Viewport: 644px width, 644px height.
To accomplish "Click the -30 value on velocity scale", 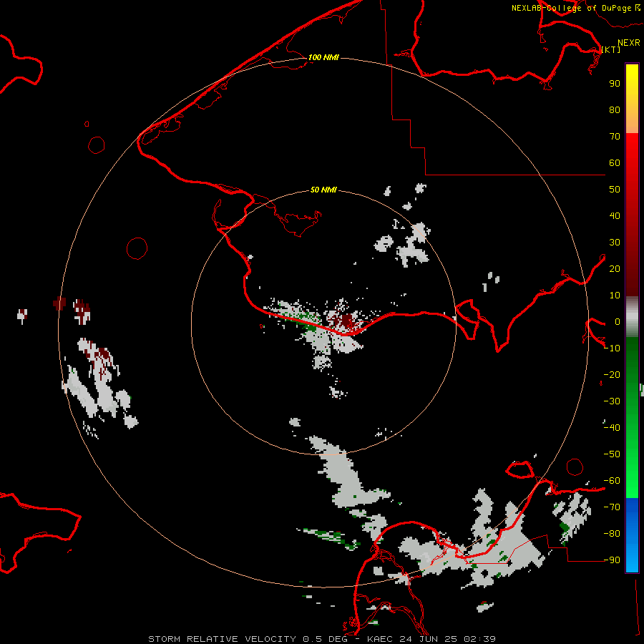I will (612, 401).
